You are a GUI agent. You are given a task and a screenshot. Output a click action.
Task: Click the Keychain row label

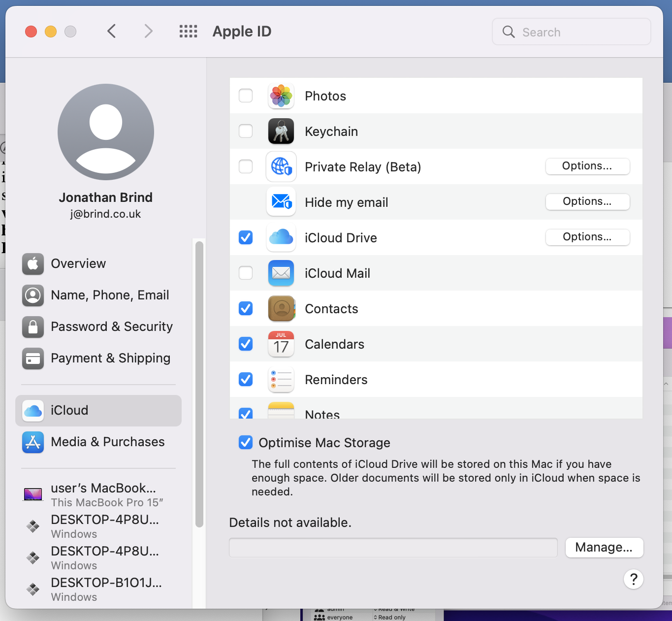coord(331,131)
